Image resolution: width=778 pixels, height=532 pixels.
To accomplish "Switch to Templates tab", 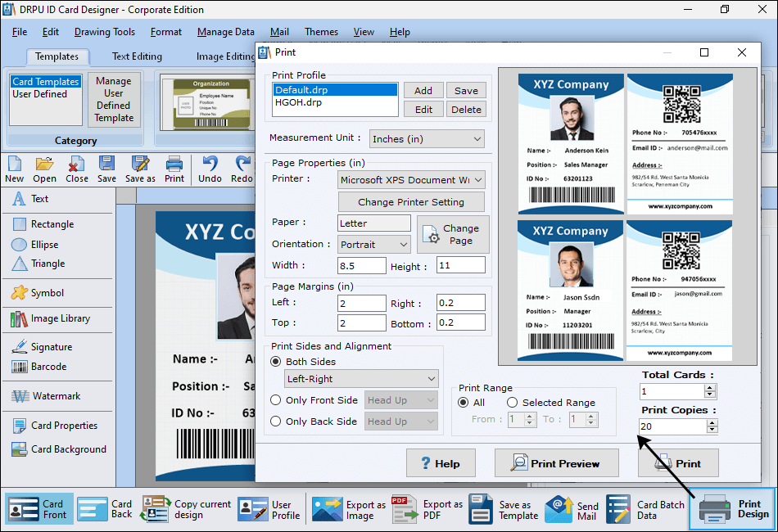I will [57, 56].
